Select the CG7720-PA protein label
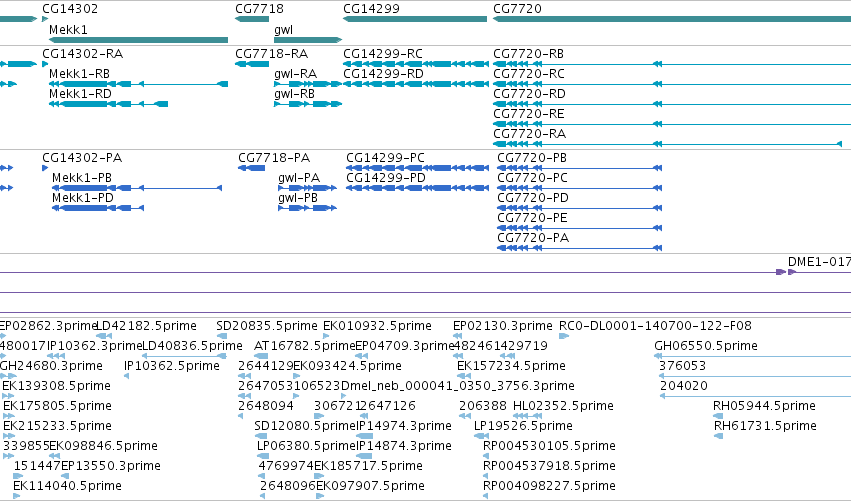Screen dimensions: 851x501 click(533, 238)
